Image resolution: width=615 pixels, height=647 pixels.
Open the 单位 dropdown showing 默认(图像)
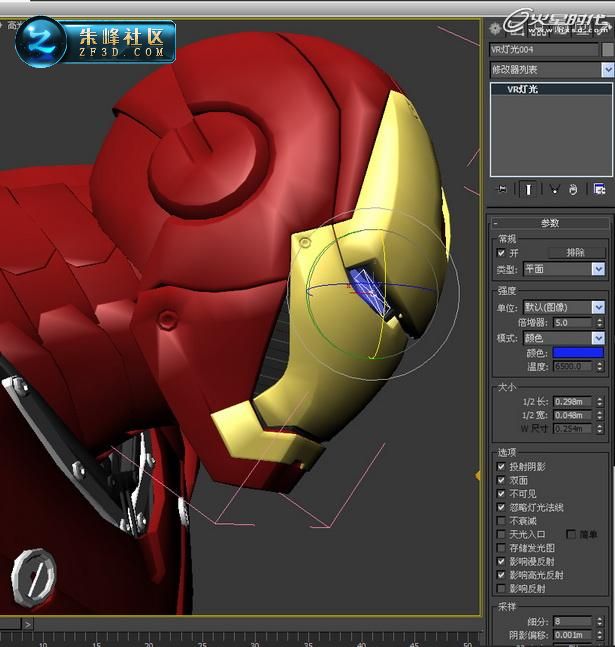click(564, 307)
